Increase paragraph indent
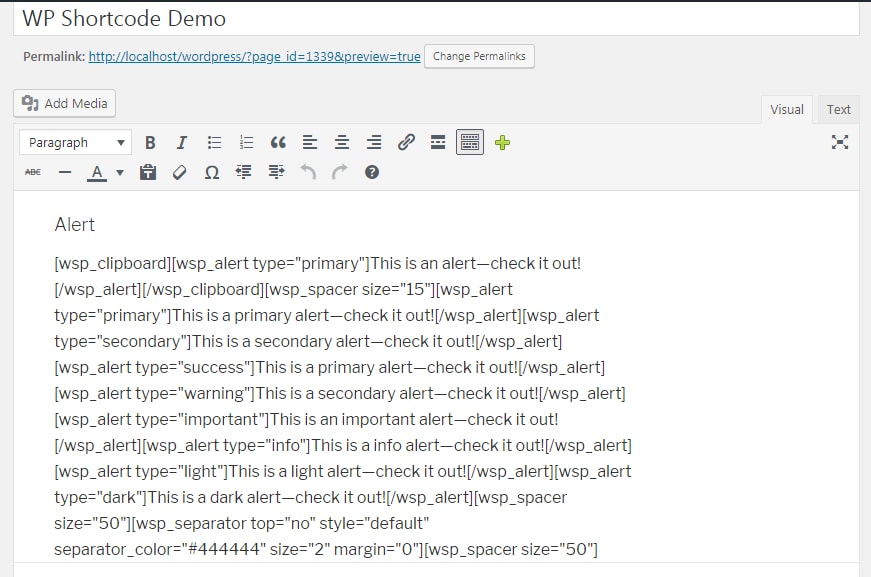 coord(276,172)
